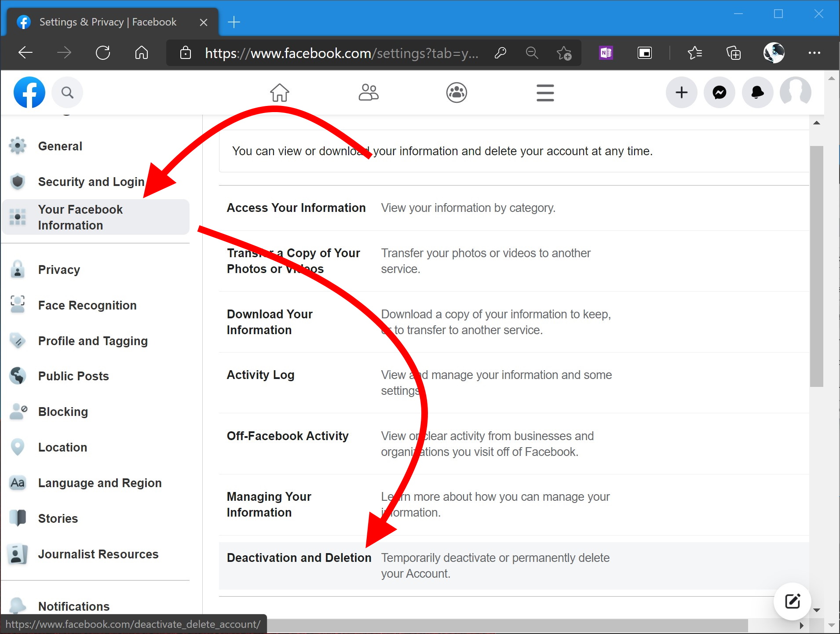View site information lock icon
840x634 pixels.
click(x=186, y=53)
